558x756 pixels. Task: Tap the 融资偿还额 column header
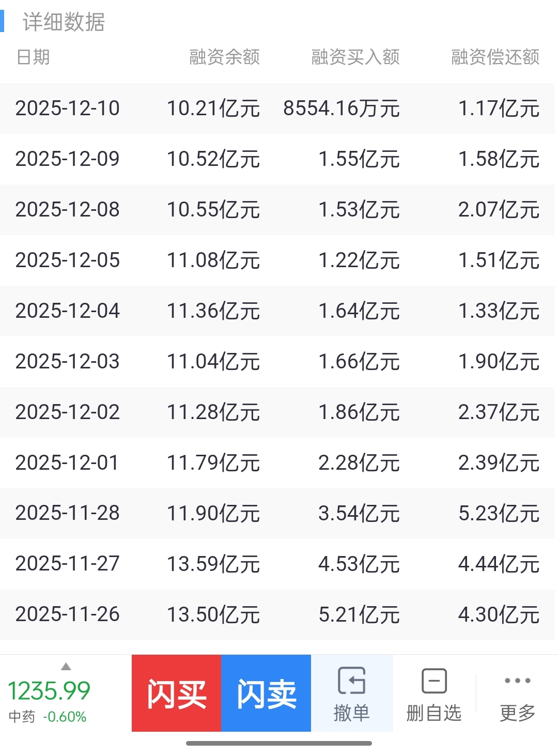(x=495, y=57)
